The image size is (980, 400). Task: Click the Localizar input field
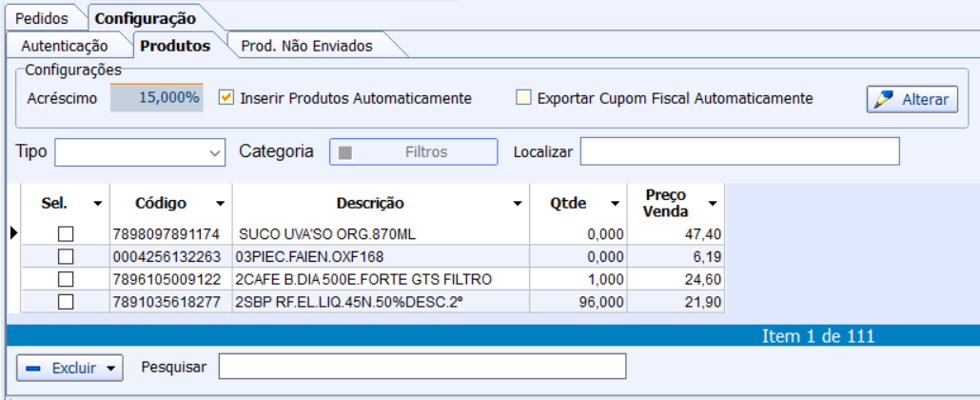[x=739, y=151]
